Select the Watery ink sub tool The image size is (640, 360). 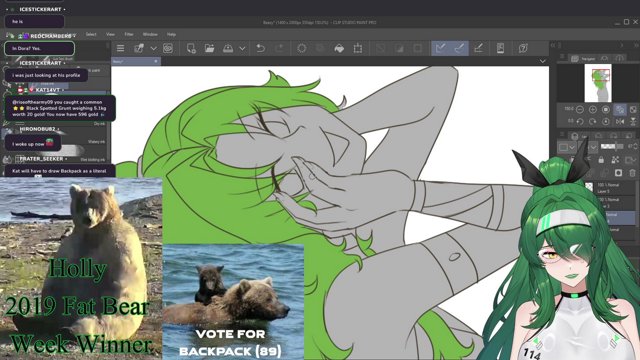pyautogui.click(x=96, y=142)
